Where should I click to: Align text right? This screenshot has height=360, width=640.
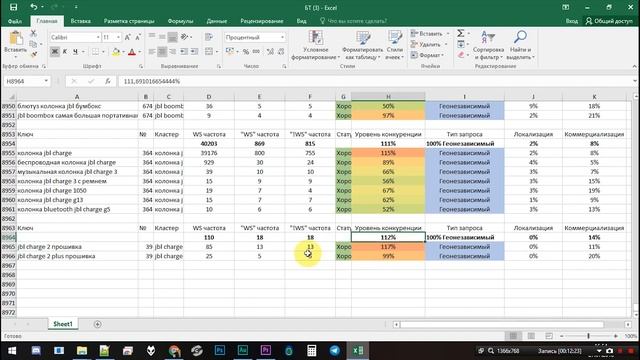pos(173,51)
